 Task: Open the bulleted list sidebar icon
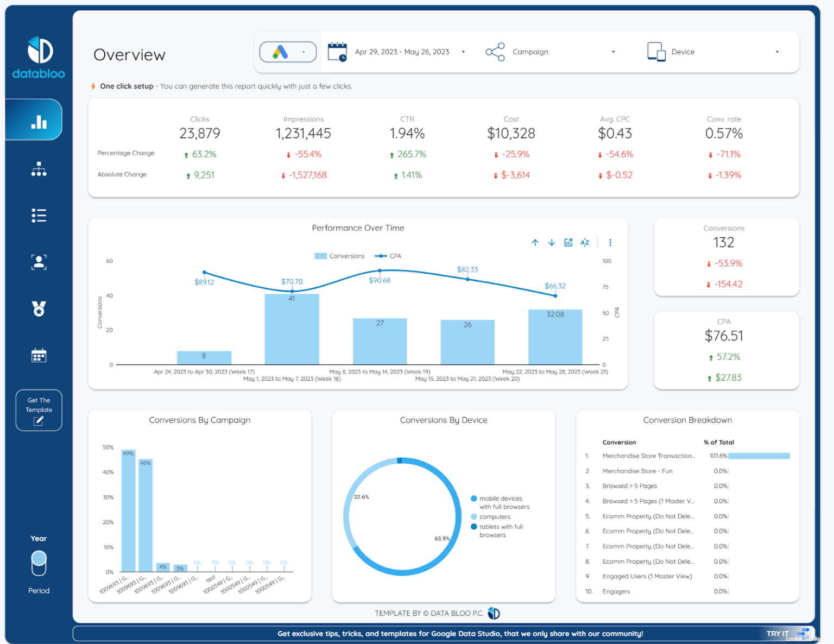tap(39, 216)
